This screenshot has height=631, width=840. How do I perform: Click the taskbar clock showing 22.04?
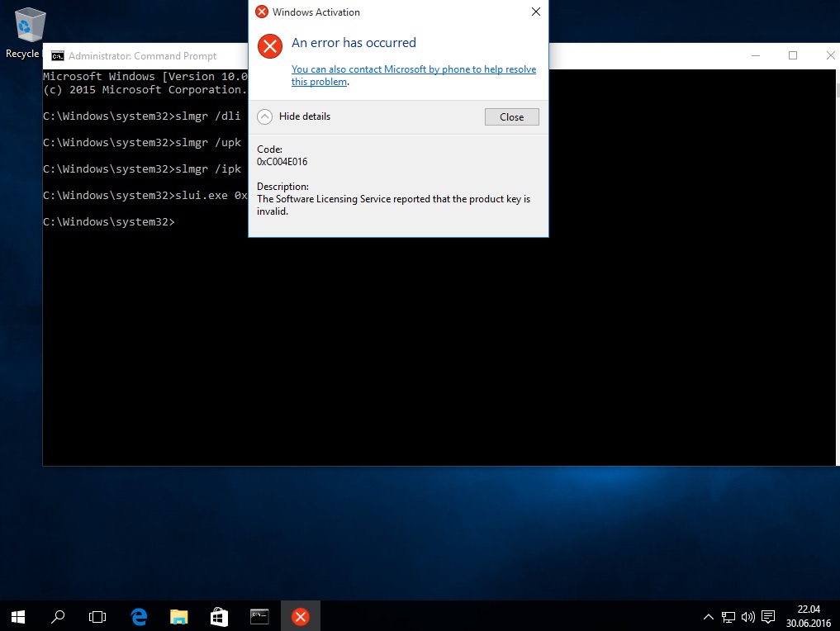809,616
